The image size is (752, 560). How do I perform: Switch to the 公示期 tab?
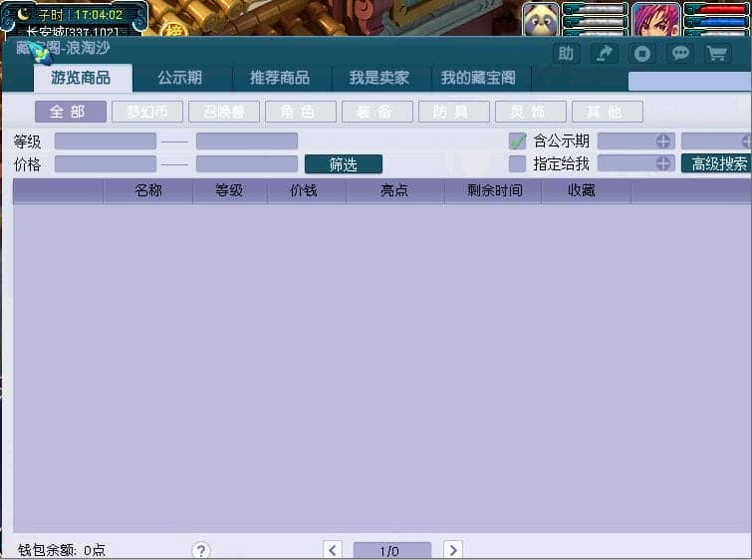click(x=180, y=78)
